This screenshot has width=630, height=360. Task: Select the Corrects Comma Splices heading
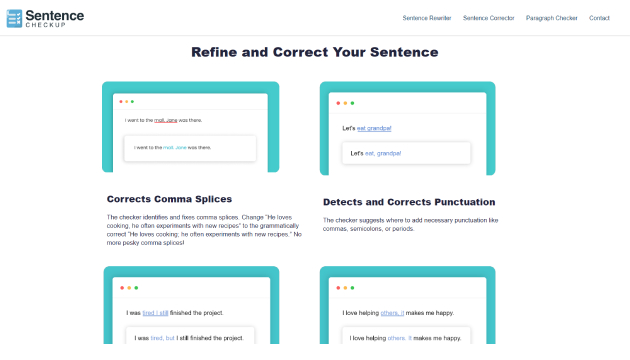169,199
